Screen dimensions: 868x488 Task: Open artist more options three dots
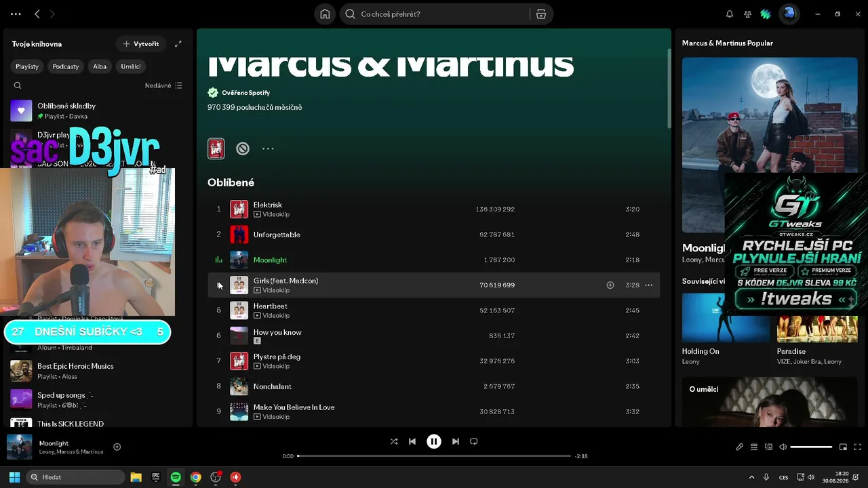coord(268,148)
